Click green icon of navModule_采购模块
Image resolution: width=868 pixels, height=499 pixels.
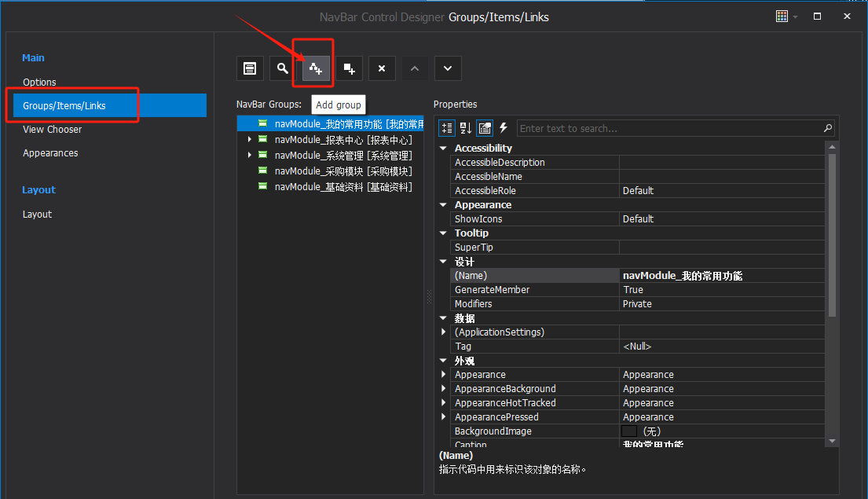[263, 171]
